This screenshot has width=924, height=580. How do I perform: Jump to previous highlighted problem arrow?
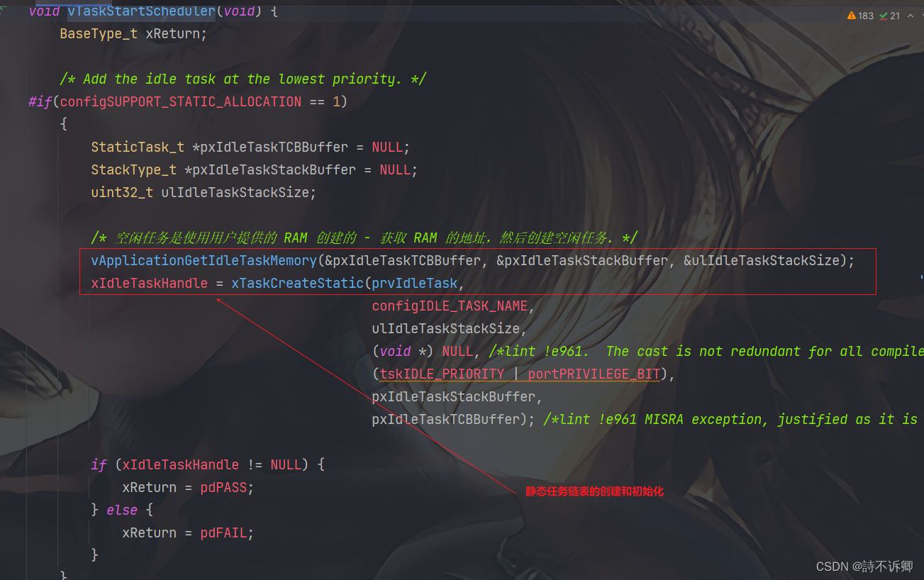click(911, 16)
